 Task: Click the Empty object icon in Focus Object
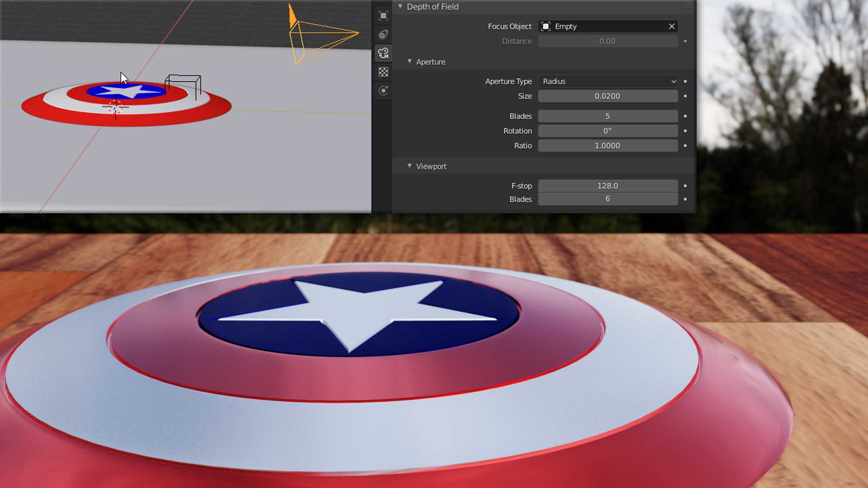[x=546, y=26]
